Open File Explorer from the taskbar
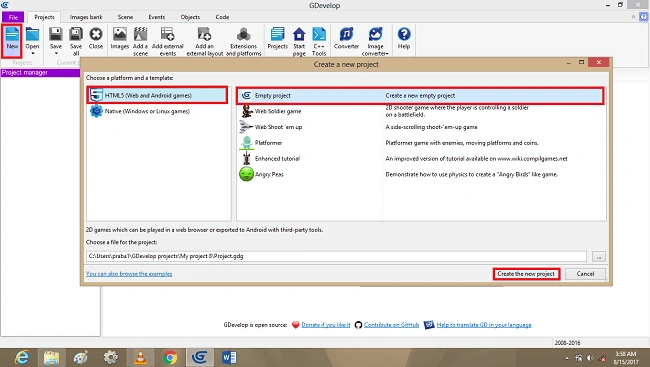 coord(51,357)
